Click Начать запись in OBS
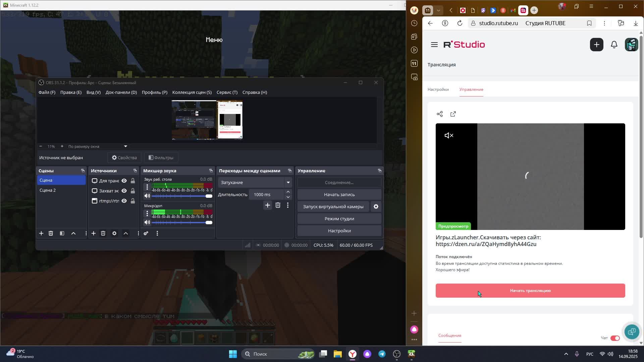This screenshot has height=362, width=644. click(x=339, y=195)
